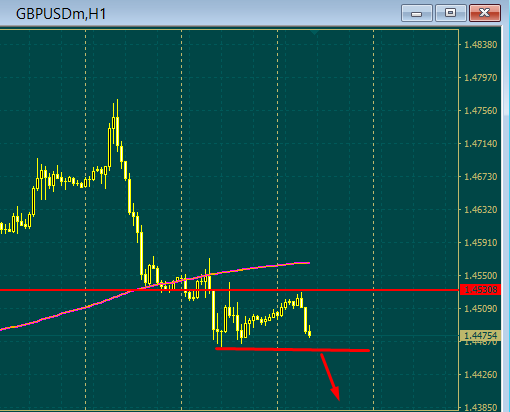Click the 1.43850 label on price axis
This screenshot has width=510, height=412.
point(480,407)
